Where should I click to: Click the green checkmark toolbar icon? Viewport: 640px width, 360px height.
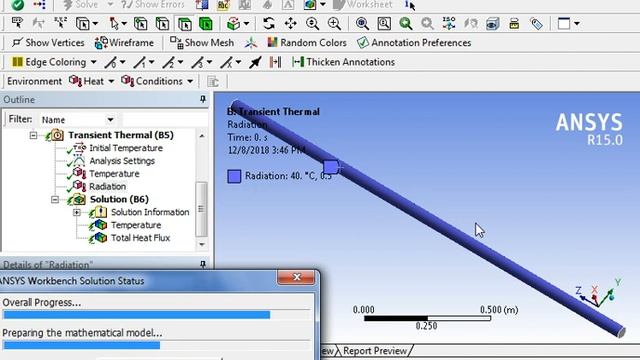coord(18,5)
